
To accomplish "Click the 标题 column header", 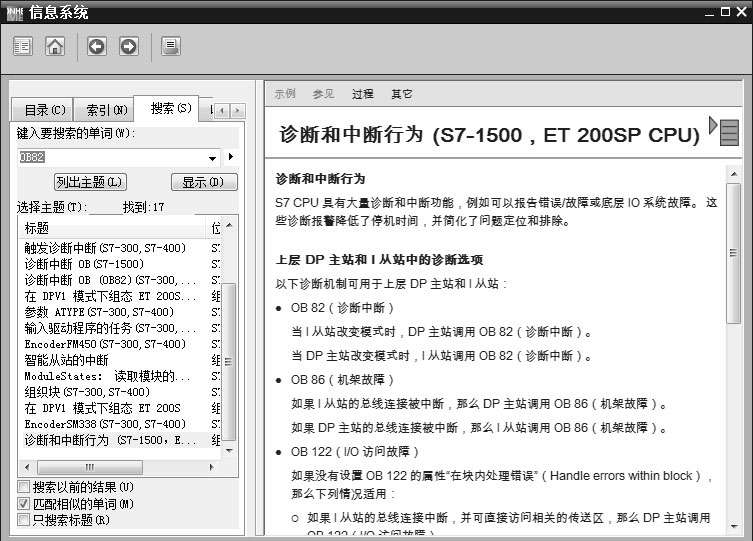I will 113,228.
